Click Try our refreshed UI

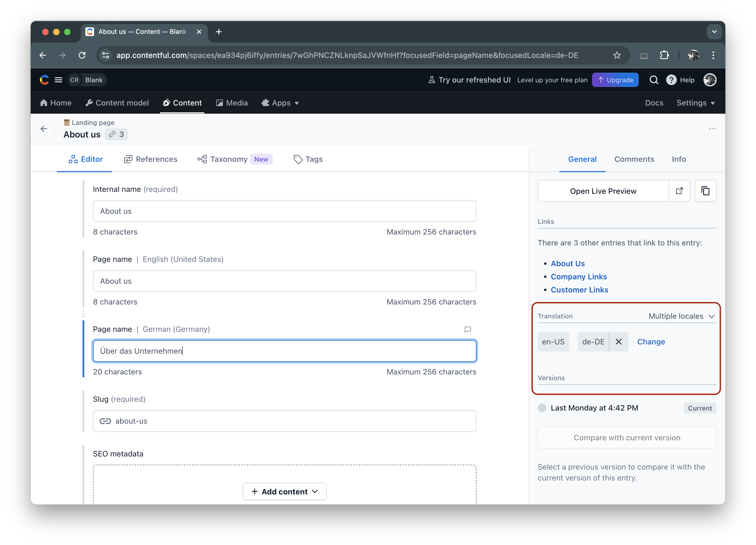tap(469, 80)
